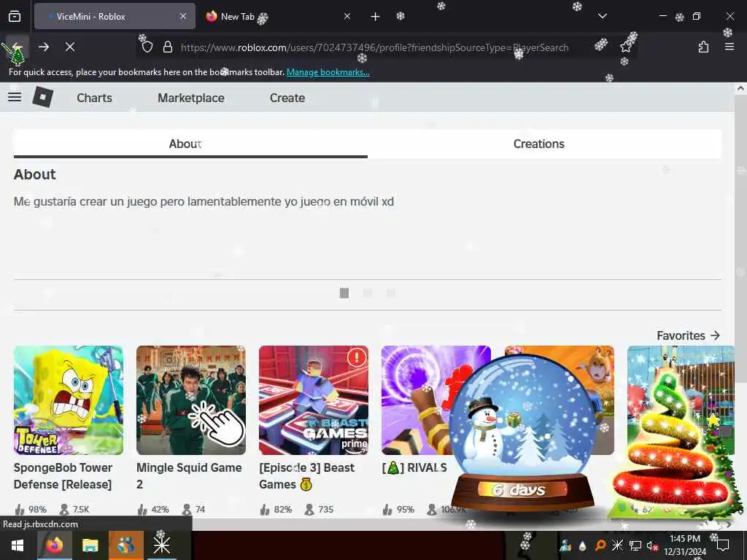
Task: Click SpongeBob Tower Defense [Release] title
Action: pyautogui.click(x=63, y=475)
